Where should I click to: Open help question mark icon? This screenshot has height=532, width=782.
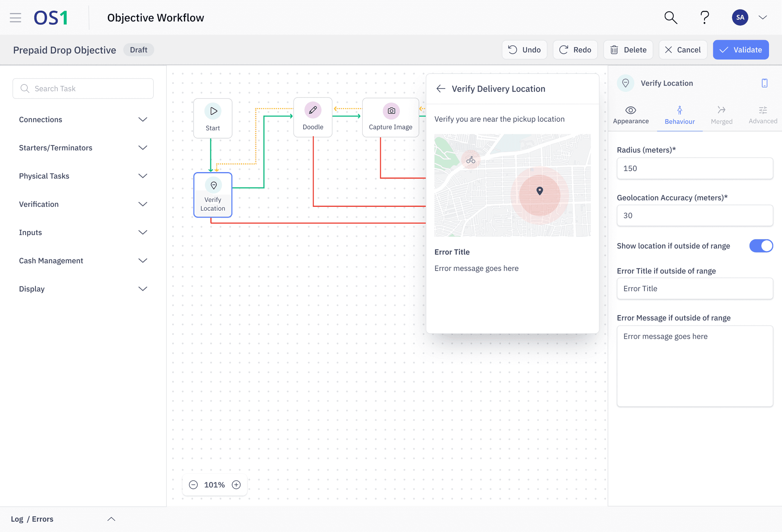(x=704, y=18)
